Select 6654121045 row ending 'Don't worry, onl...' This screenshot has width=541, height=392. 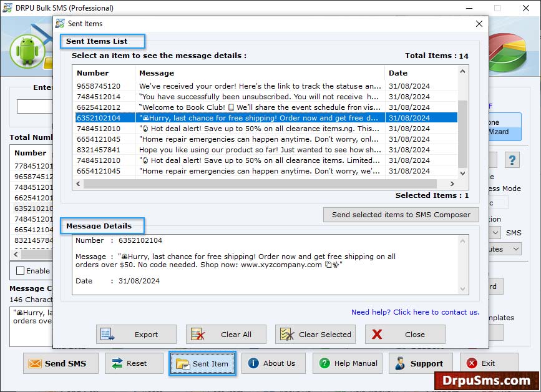click(266, 139)
